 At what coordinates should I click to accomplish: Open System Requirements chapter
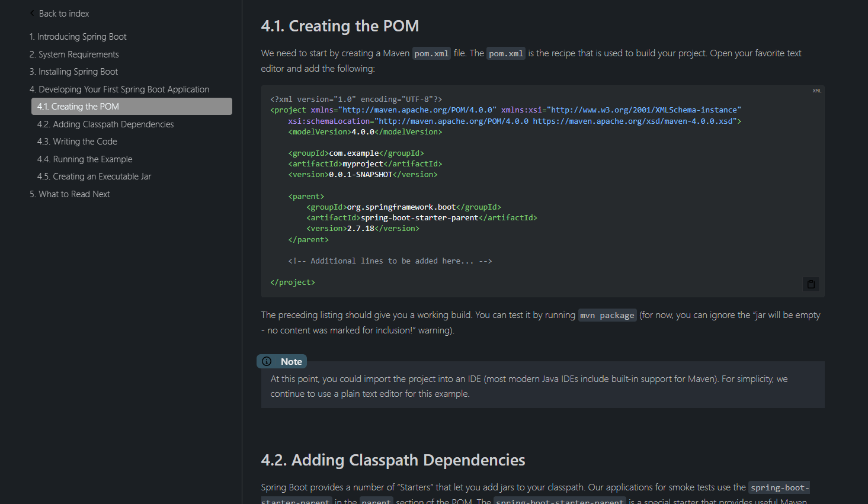[x=74, y=54]
